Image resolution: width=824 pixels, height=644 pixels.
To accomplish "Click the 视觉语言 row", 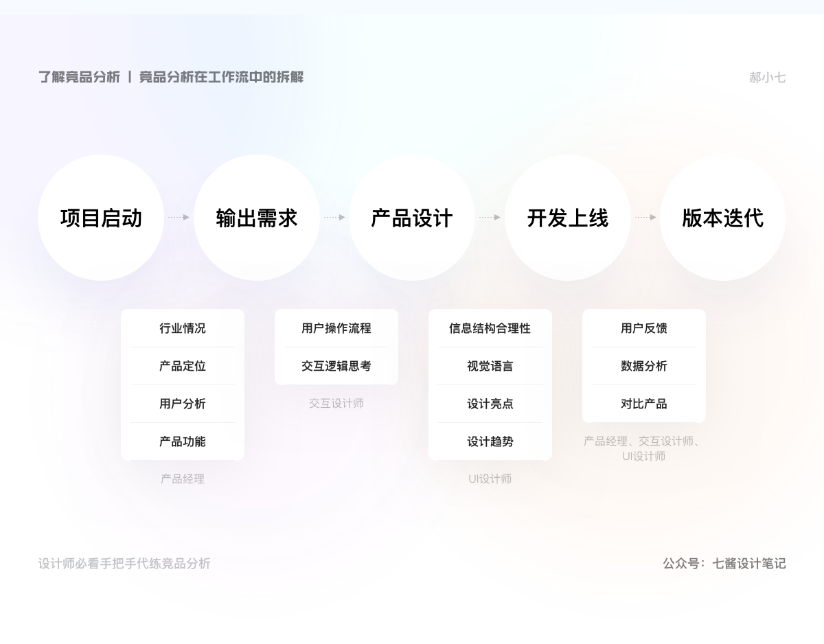I will (490, 366).
